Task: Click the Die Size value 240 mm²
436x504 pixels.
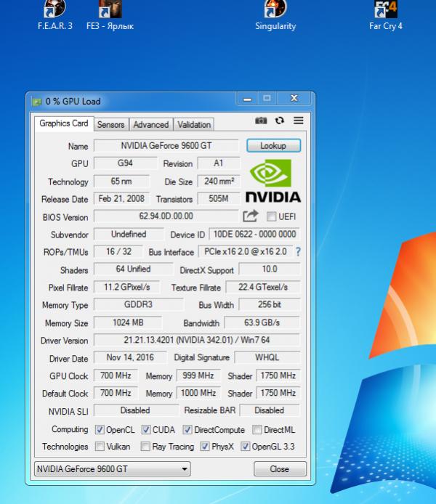Action: coord(219,182)
